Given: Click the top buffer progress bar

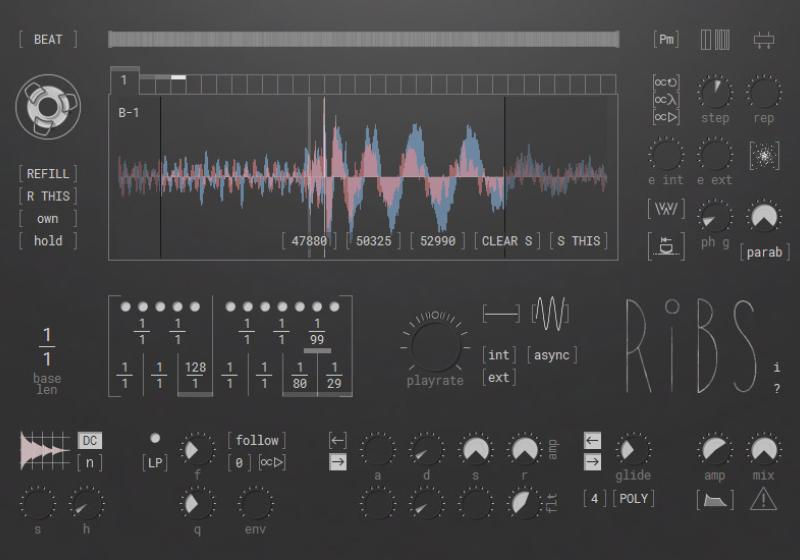Looking at the screenshot, I should point(364,39).
